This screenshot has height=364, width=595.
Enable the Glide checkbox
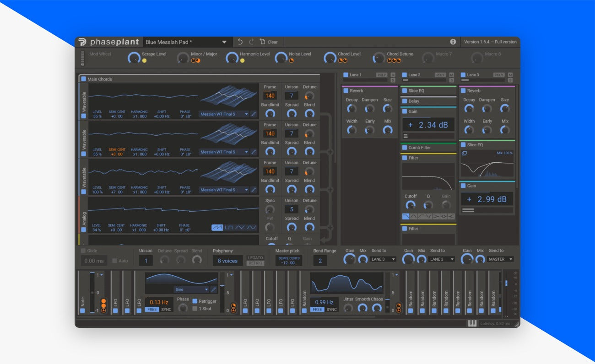tap(83, 251)
